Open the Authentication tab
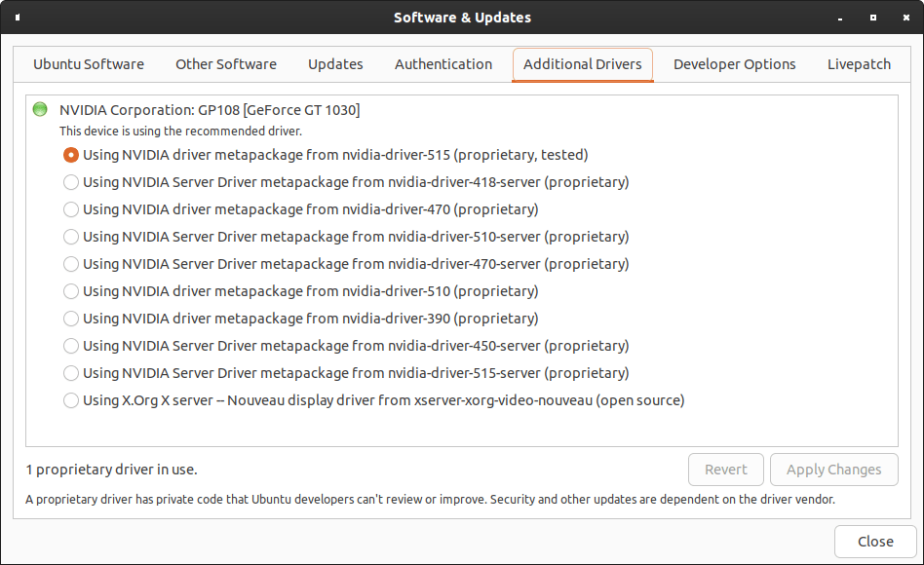The image size is (924, 565). click(x=443, y=64)
